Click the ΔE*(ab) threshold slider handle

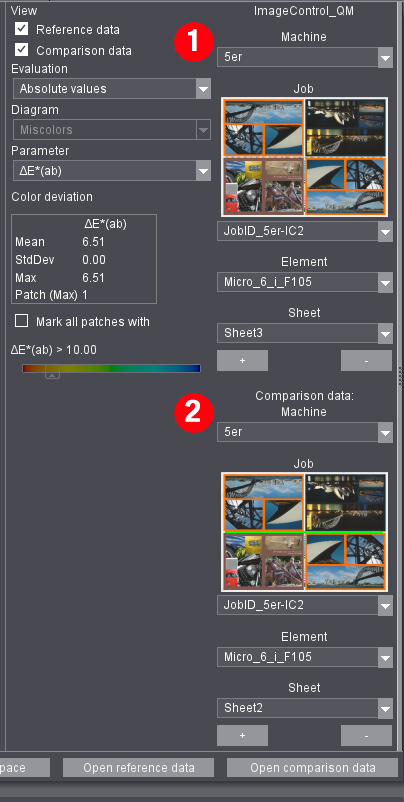click(x=52, y=372)
